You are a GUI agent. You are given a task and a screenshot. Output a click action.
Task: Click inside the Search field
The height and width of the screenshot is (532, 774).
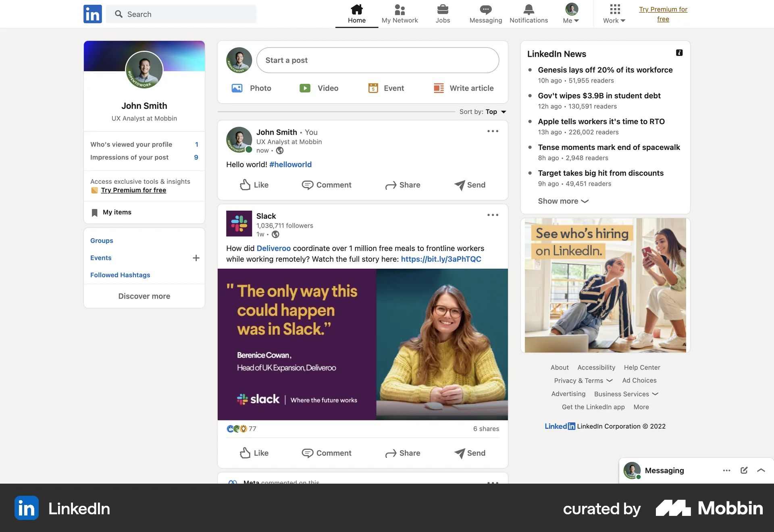[181, 14]
